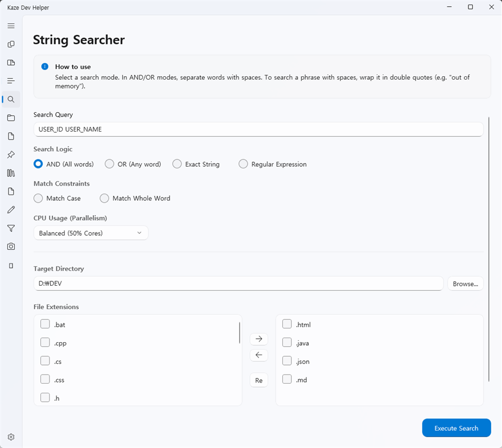502x448 pixels.
Task: Open the pencil edit sidebar icon
Action: pos(11,209)
